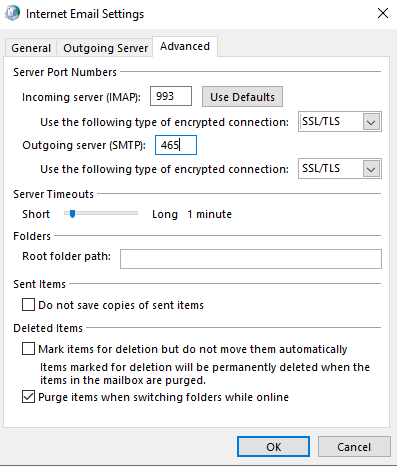Click the SSL/TLS text in incoming encryption combo box
The width and height of the screenshot is (397, 466).
click(321, 121)
